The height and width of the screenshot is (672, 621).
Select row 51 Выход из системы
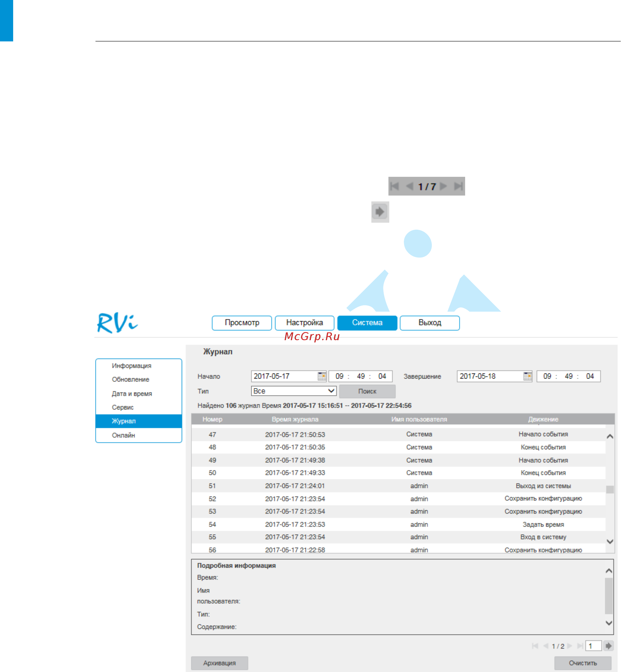(x=399, y=486)
